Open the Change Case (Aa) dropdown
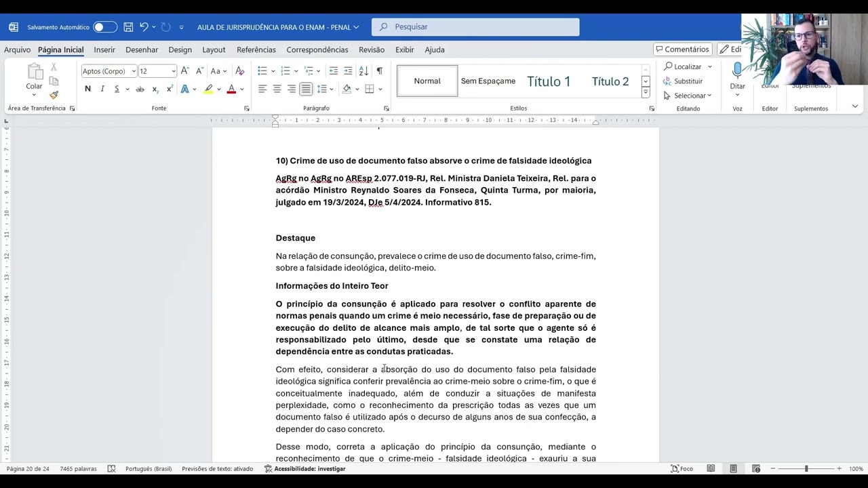 point(218,71)
